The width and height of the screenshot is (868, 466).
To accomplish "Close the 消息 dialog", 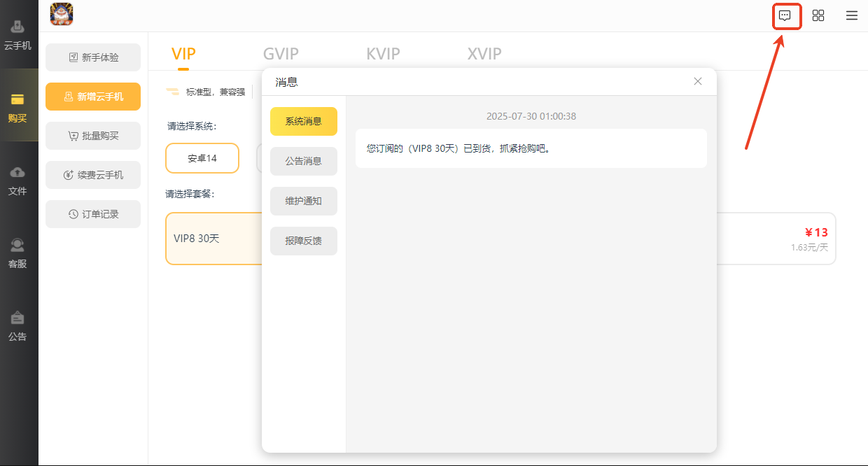I will (697, 81).
